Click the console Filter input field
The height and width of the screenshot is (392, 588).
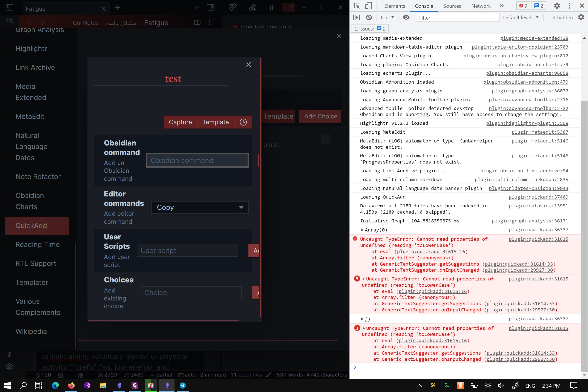[x=458, y=17]
